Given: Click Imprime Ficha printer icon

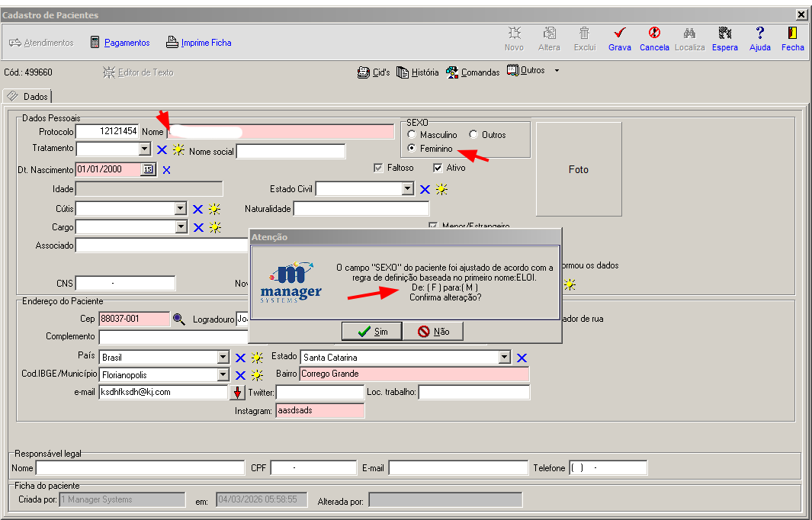Looking at the screenshot, I should 173,43.
